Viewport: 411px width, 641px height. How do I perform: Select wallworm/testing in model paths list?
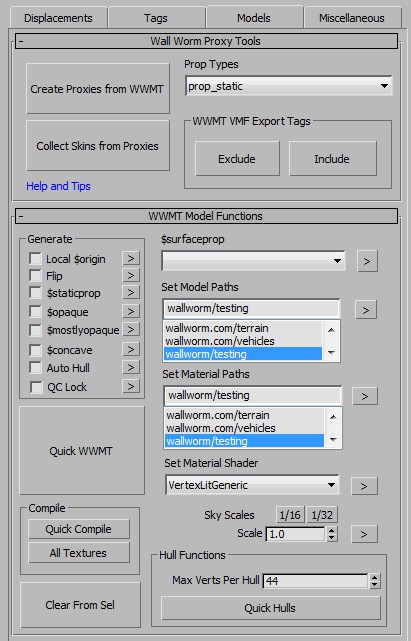(x=243, y=354)
